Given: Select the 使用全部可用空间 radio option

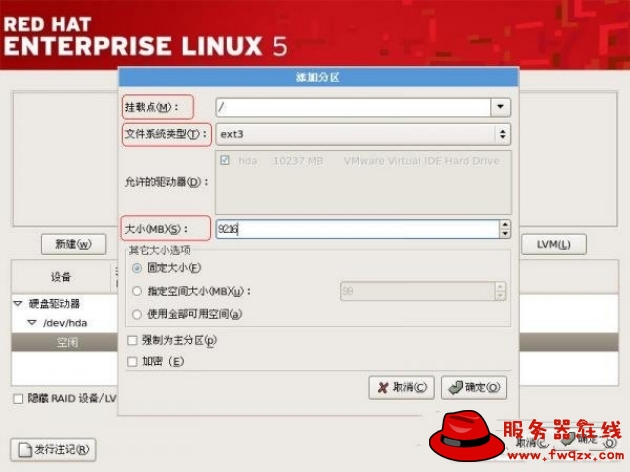Looking at the screenshot, I should point(137,314).
